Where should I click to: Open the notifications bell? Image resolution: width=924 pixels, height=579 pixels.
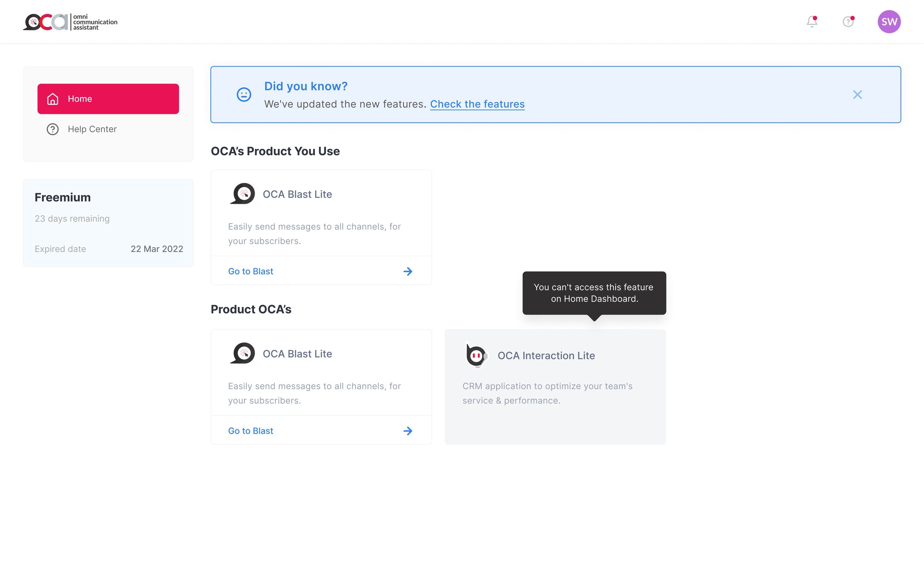click(812, 22)
